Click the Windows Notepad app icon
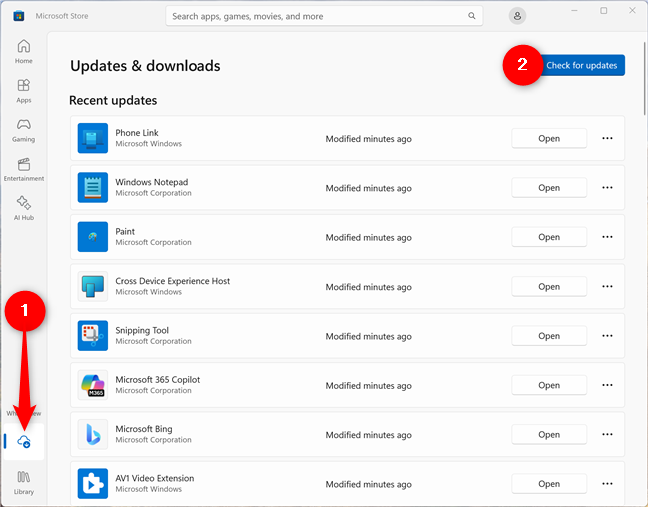The image size is (648, 507). (93, 187)
